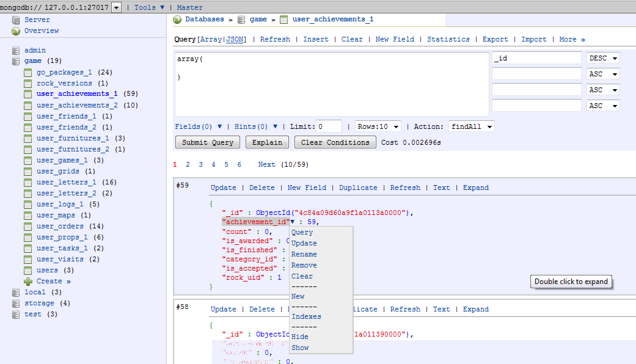Click the green plus Create icon

[x=27, y=282]
